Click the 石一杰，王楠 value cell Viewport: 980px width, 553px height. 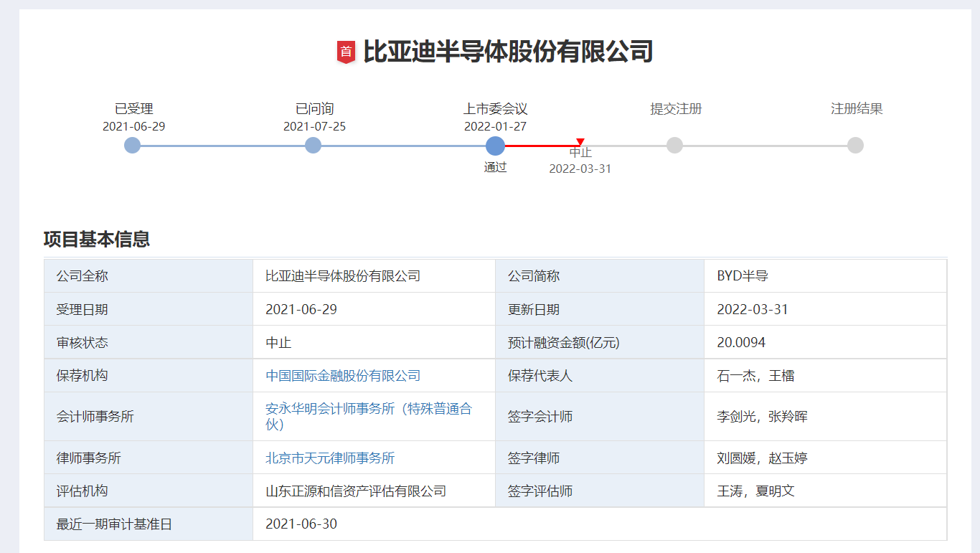pyautogui.click(x=826, y=375)
